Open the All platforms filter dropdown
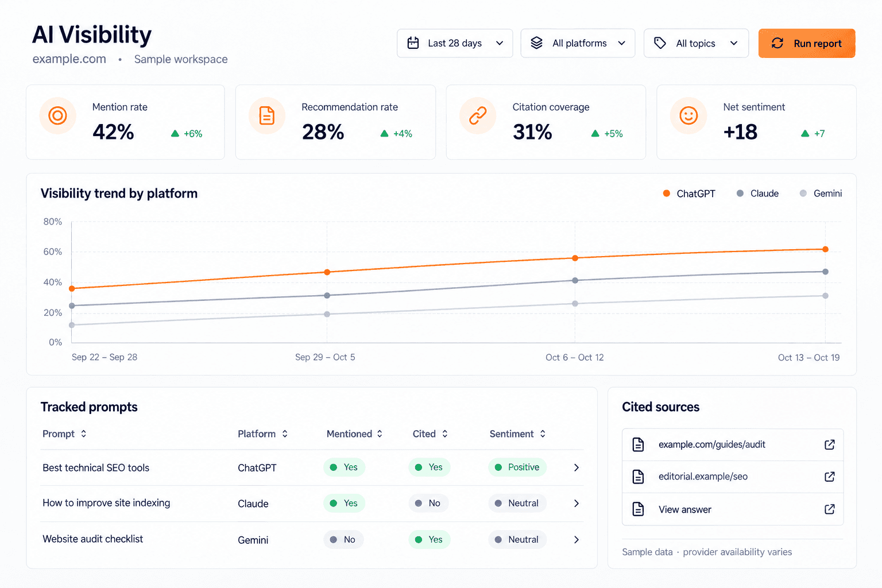Screen dimensions: 882x588 (x=578, y=43)
